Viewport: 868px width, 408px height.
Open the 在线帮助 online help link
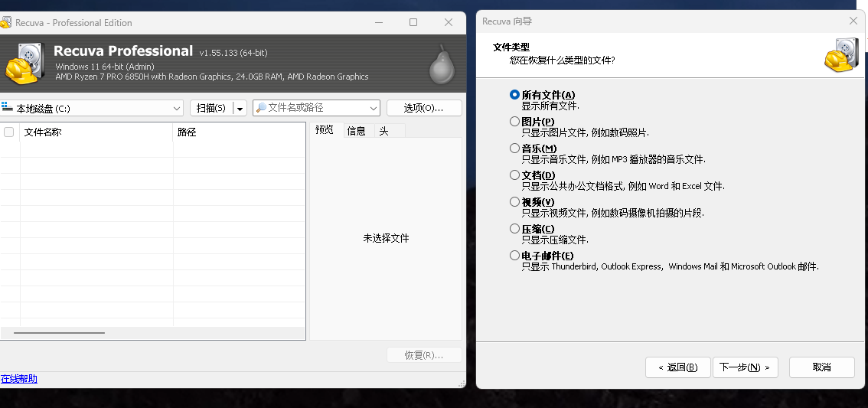[19, 379]
